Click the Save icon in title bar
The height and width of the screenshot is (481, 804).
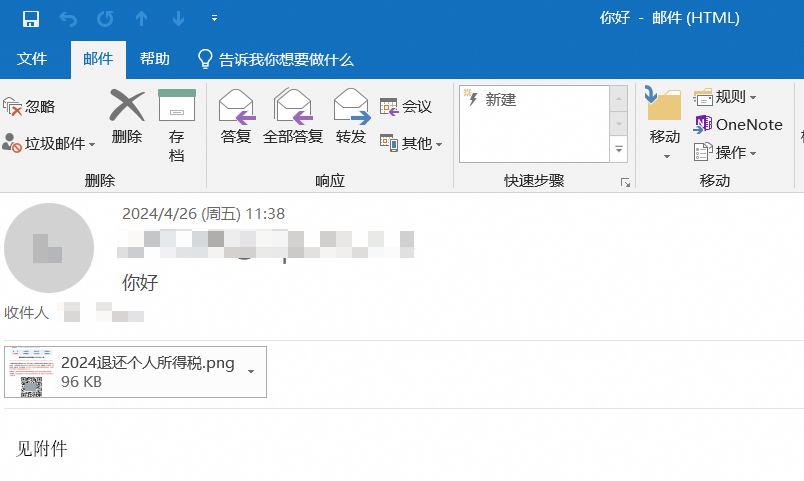tap(30, 18)
